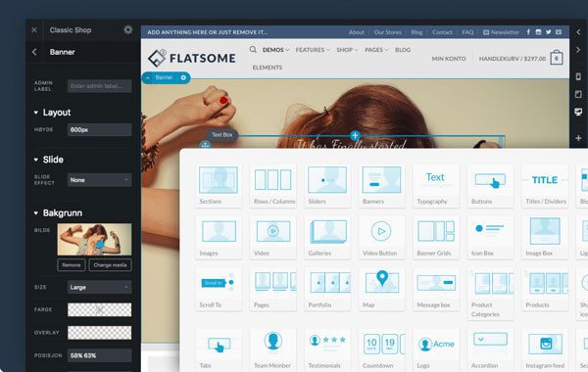Image resolution: width=588 pixels, height=372 pixels.
Task: Add the Pages element
Action: click(273, 289)
